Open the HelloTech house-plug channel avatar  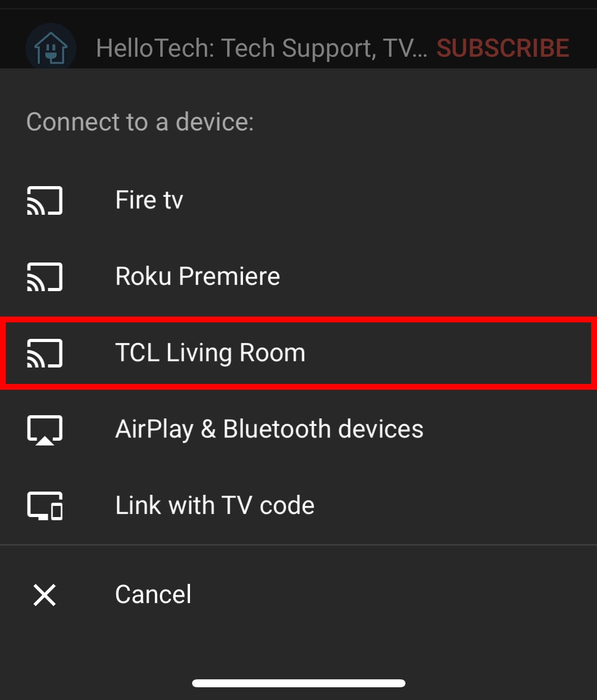(x=51, y=48)
